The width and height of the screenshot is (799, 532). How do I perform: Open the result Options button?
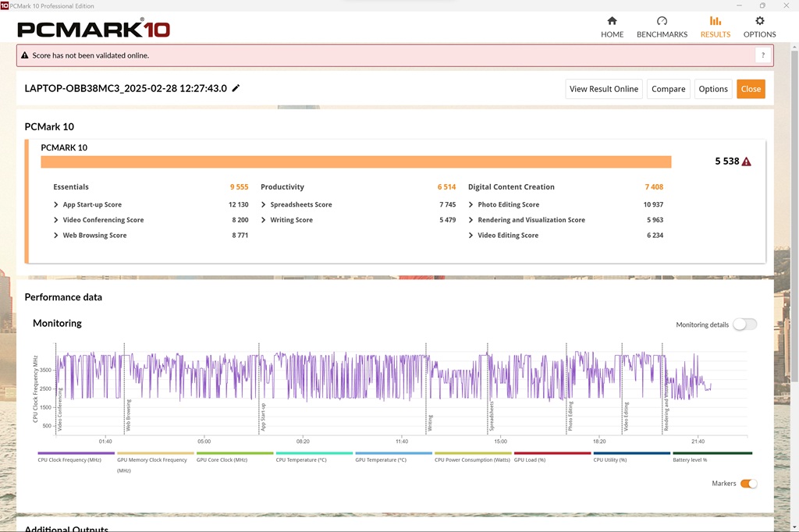click(713, 89)
